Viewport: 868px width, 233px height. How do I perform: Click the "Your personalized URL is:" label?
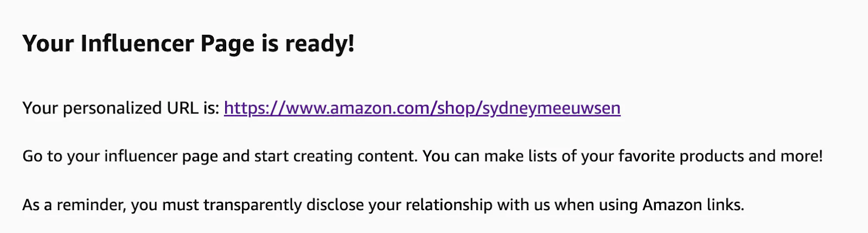click(x=120, y=108)
